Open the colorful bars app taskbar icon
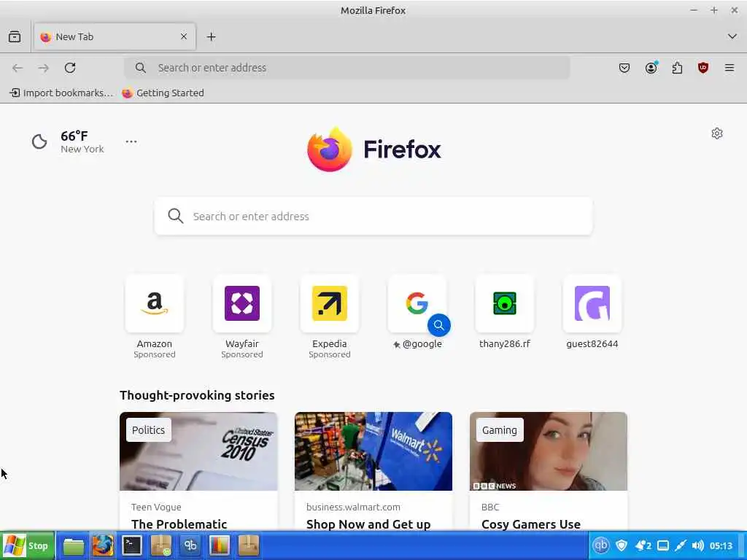The image size is (747, 560). tap(219, 545)
